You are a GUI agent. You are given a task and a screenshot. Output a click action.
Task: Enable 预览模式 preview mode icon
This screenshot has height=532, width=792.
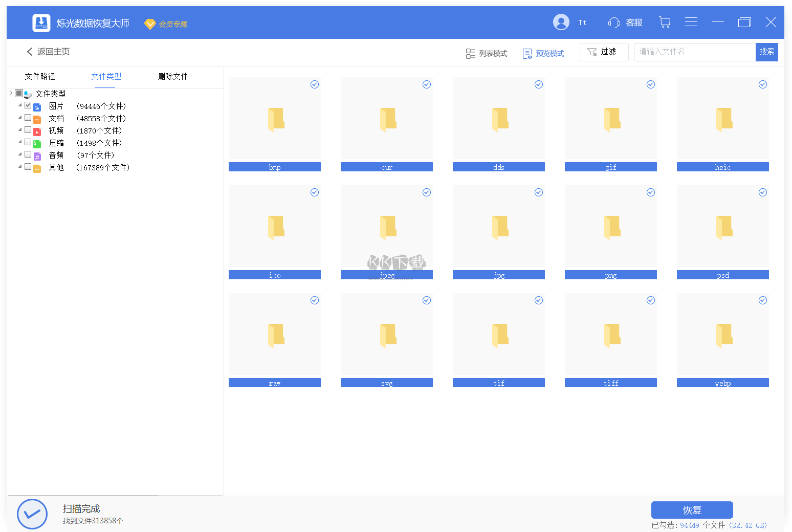(x=527, y=53)
